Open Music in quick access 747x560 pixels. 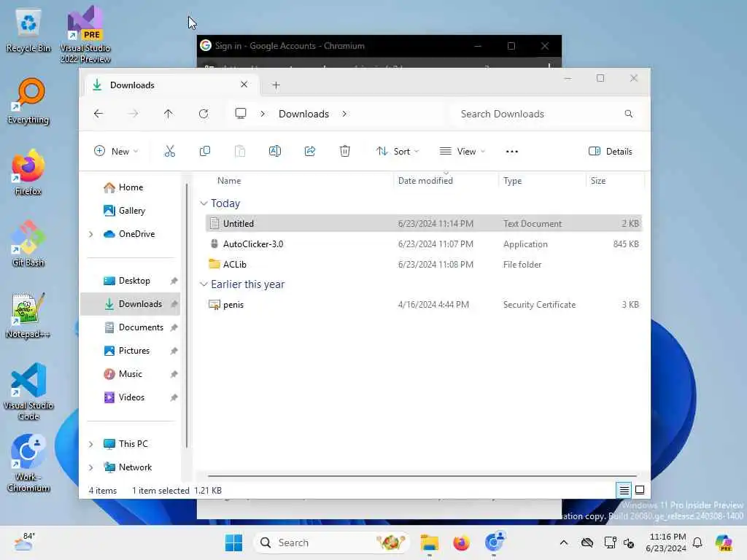130,374
